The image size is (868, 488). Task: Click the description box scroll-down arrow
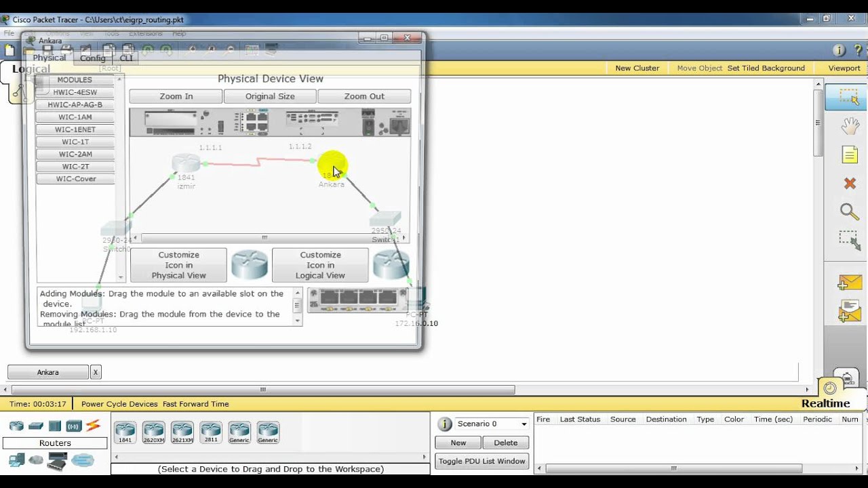click(297, 321)
